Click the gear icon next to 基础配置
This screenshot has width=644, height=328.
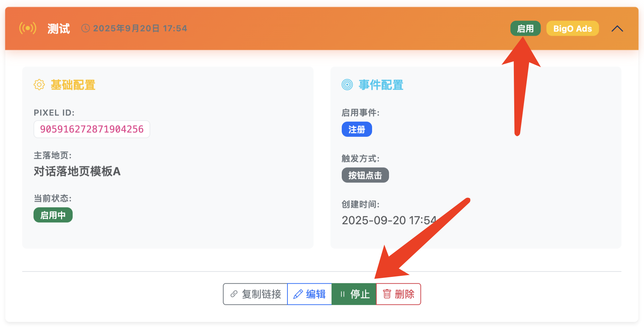[x=39, y=85]
